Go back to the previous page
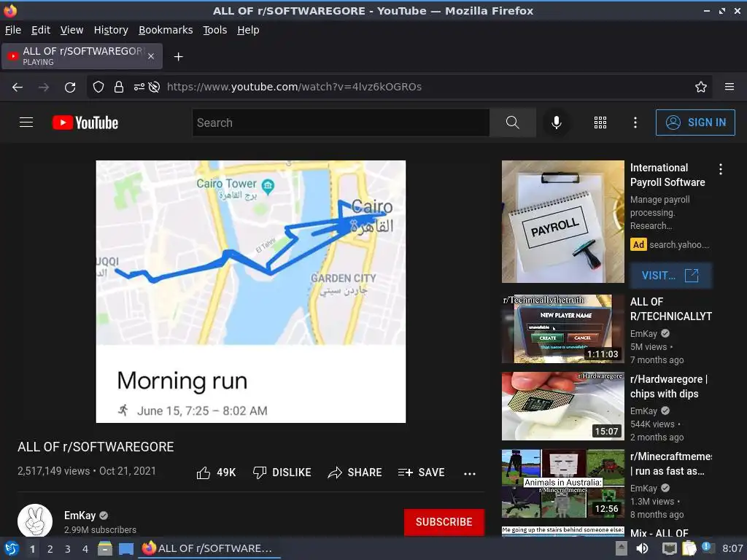This screenshot has height=560, width=747. pos(18,87)
